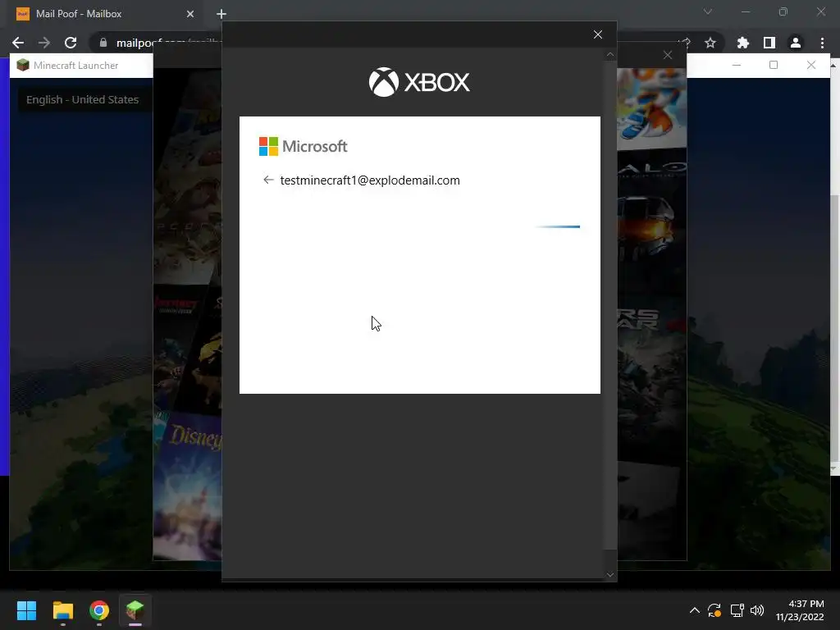Click the share icon in the address bar
Image resolution: width=840 pixels, height=630 pixels.
click(685, 43)
